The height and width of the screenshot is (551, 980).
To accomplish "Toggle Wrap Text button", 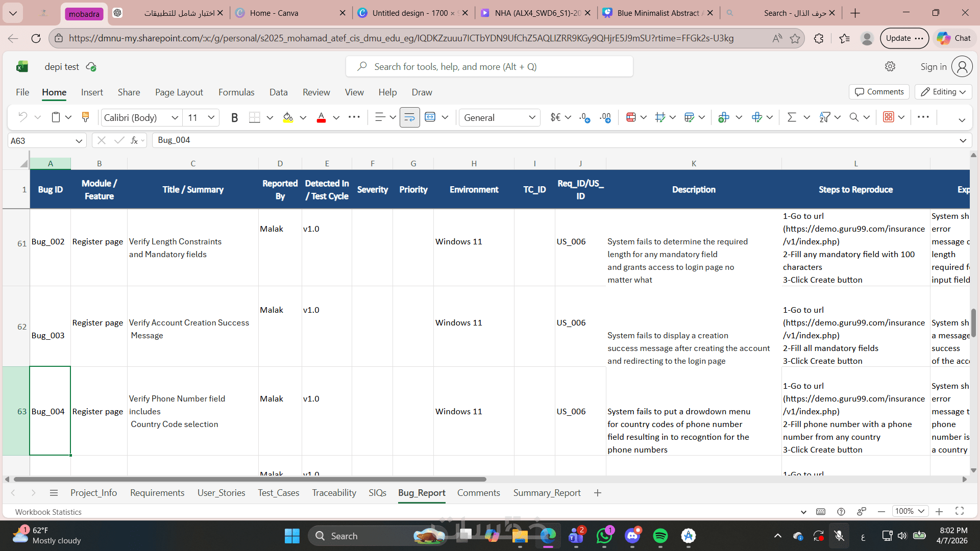I will [409, 117].
